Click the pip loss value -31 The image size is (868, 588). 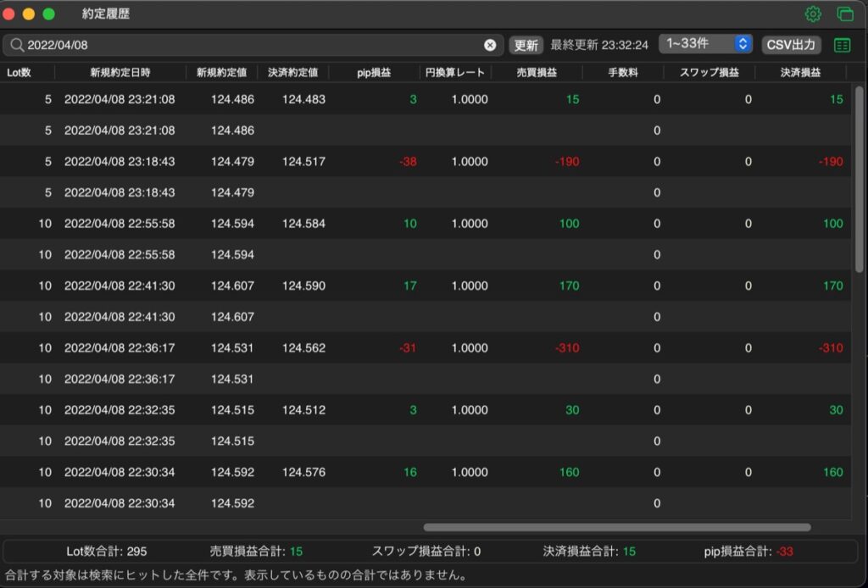point(408,348)
